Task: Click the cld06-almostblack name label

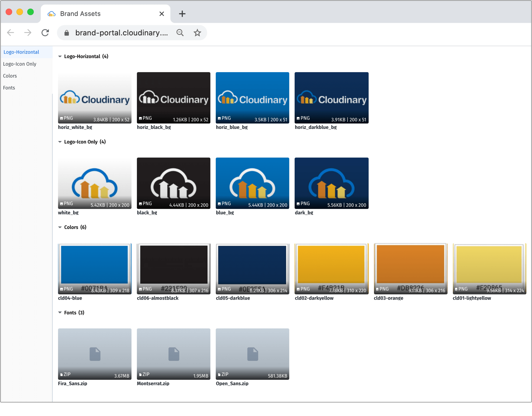Action: pos(158,298)
